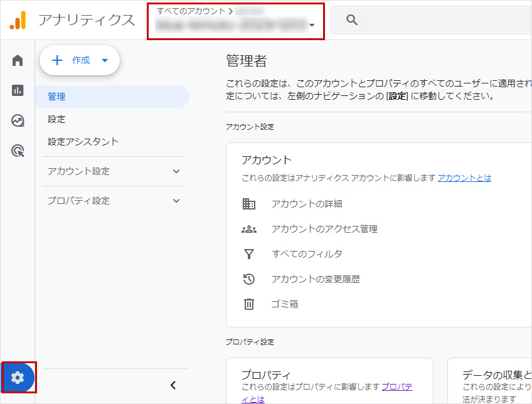
Task: Open the Explore icon in sidebar
Action: pos(18,120)
